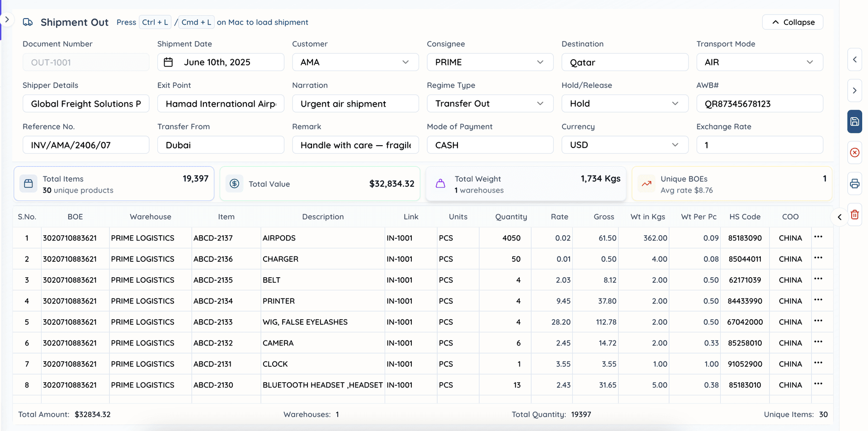Collapse table side panel chevron

coord(840,217)
